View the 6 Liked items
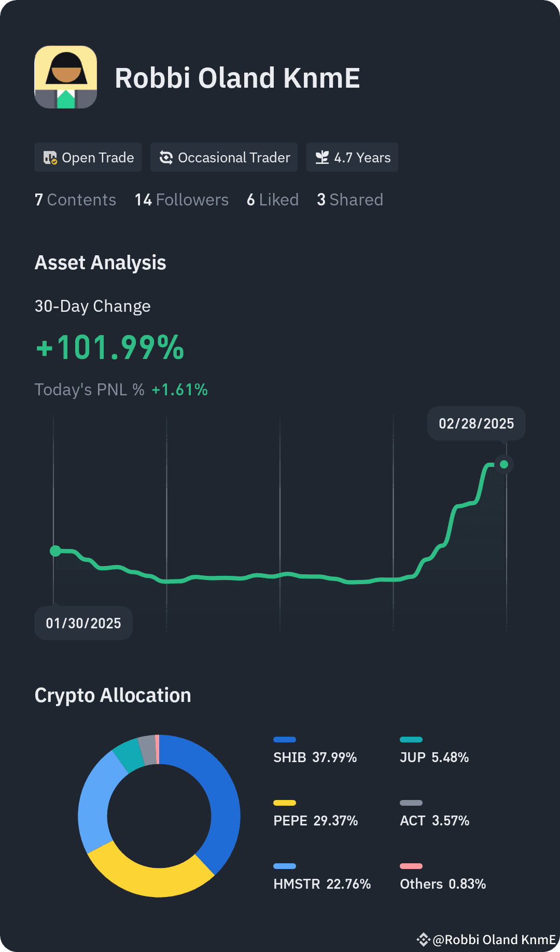 pos(273,200)
